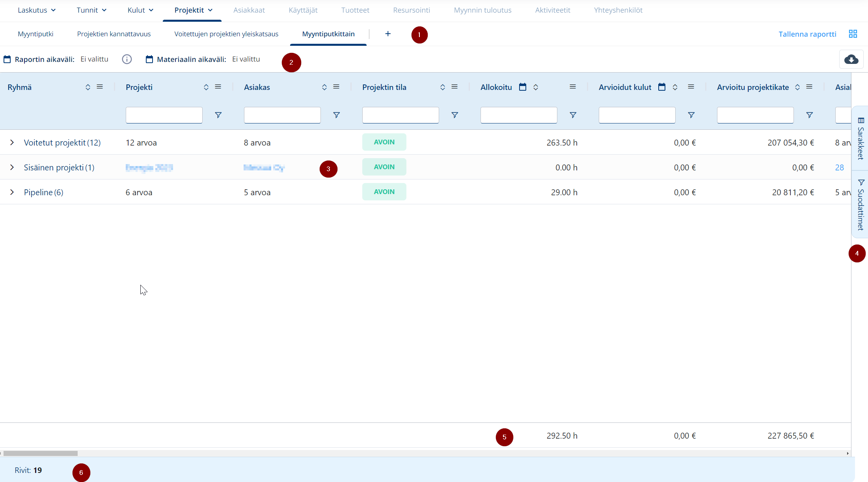Sort the Arvioitu projektikate column
This screenshot has height=482, width=868.
click(x=797, y=87)
